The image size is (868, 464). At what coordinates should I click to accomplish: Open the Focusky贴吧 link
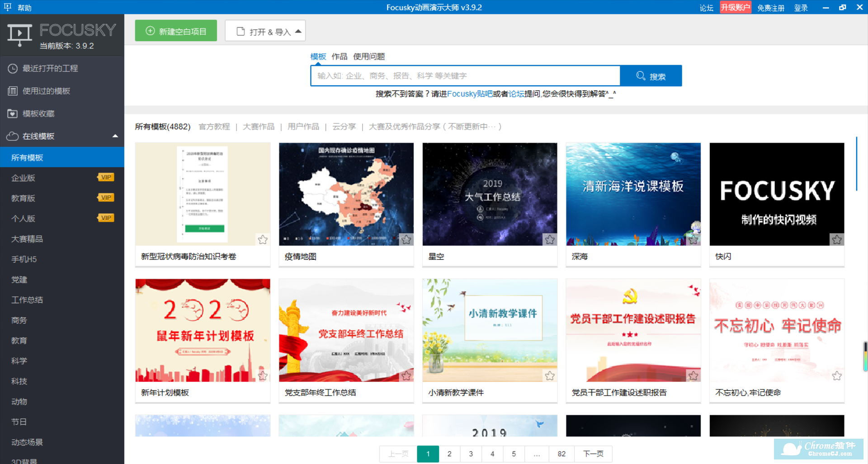point(470,94)
